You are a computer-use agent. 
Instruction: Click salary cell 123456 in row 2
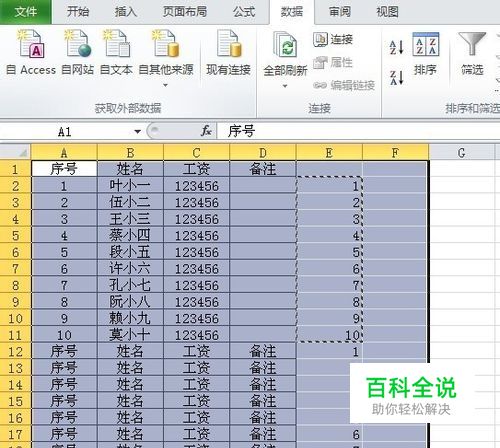(x=197, y=185)
